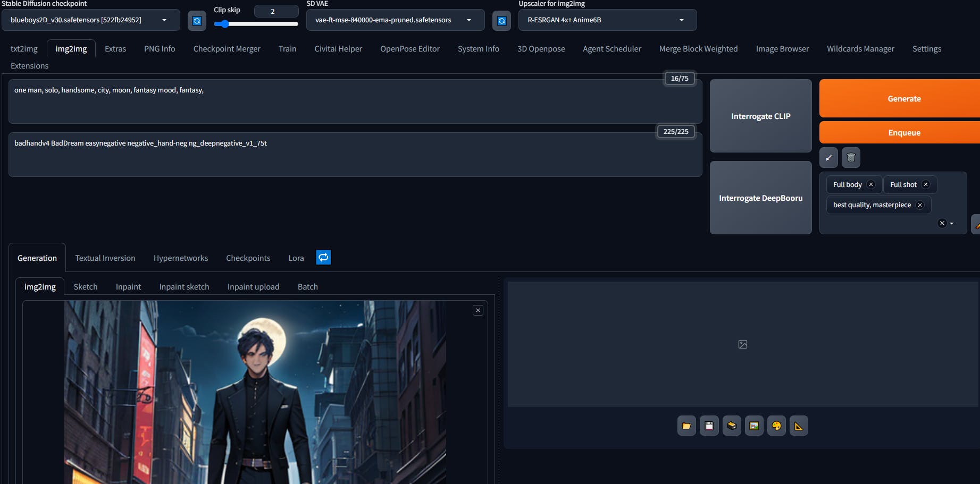Click the trash icon to clear prompt
Viewport: 980px width, 484px height.
click(851, 157)
